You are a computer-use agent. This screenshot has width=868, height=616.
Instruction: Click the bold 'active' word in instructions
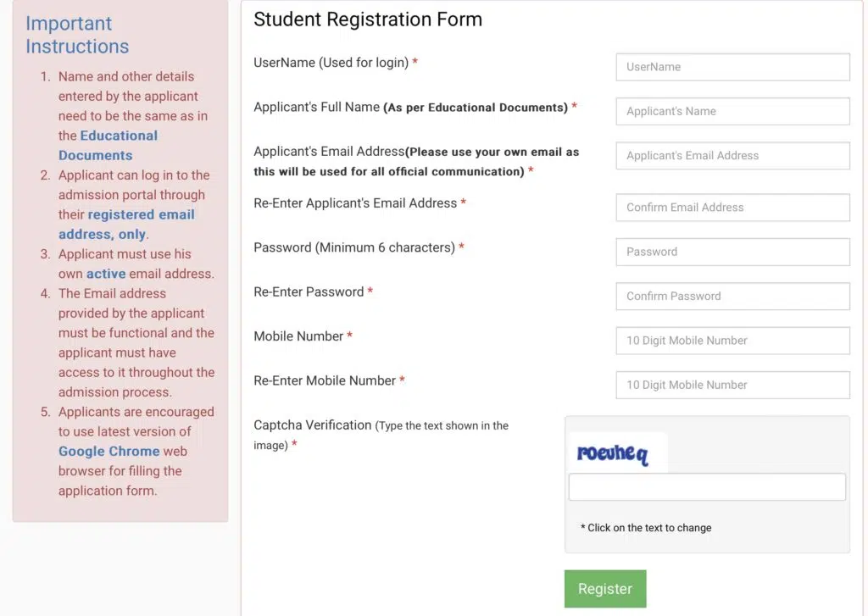click(106, 274)
